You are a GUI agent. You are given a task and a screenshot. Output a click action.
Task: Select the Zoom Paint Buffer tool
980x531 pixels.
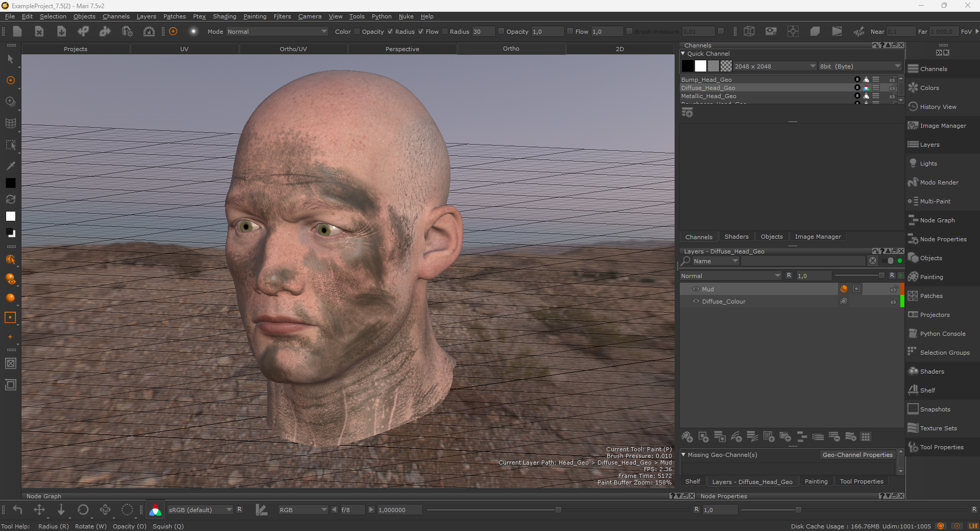tap(10, 102)
